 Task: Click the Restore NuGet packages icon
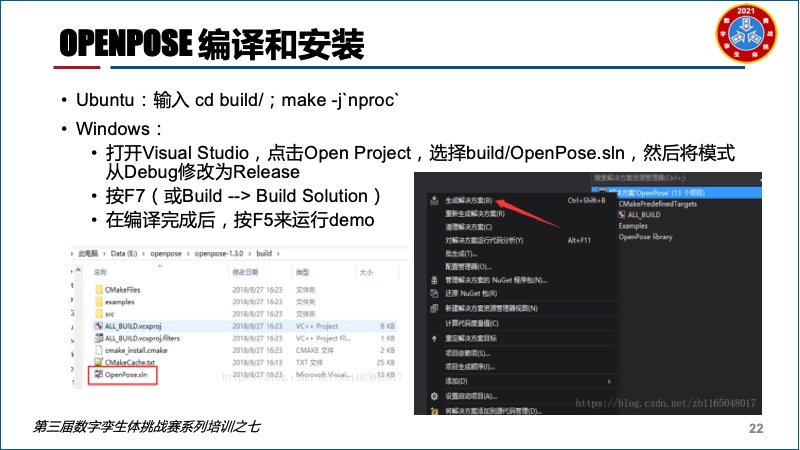click(x=434, y=293)
